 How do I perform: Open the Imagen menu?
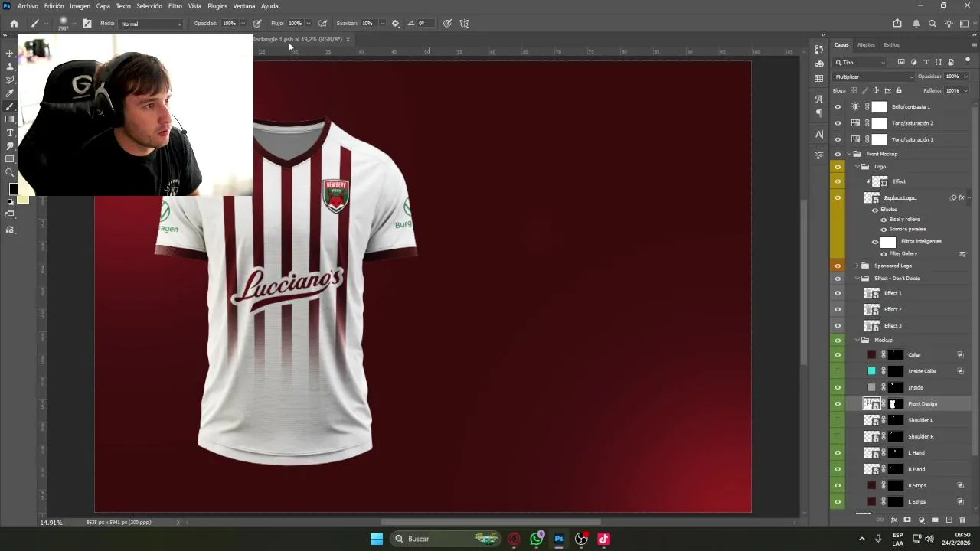80,6
